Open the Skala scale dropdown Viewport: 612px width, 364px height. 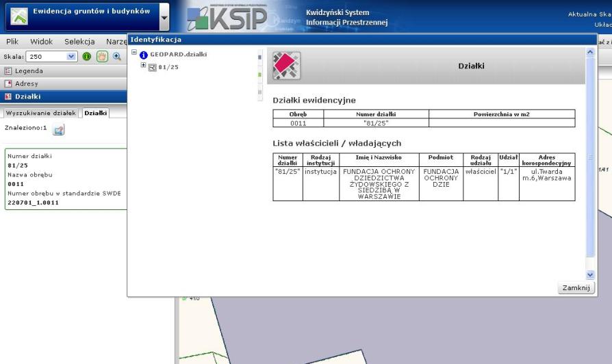[73, 57]
